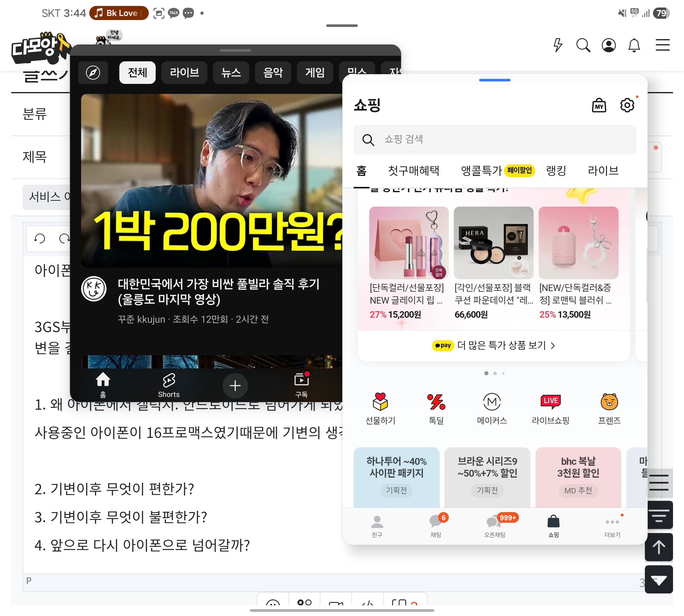Select the 음악 chip in YouTube
Image resolution: width=684 pixels, height=616 pixels.
273,72
